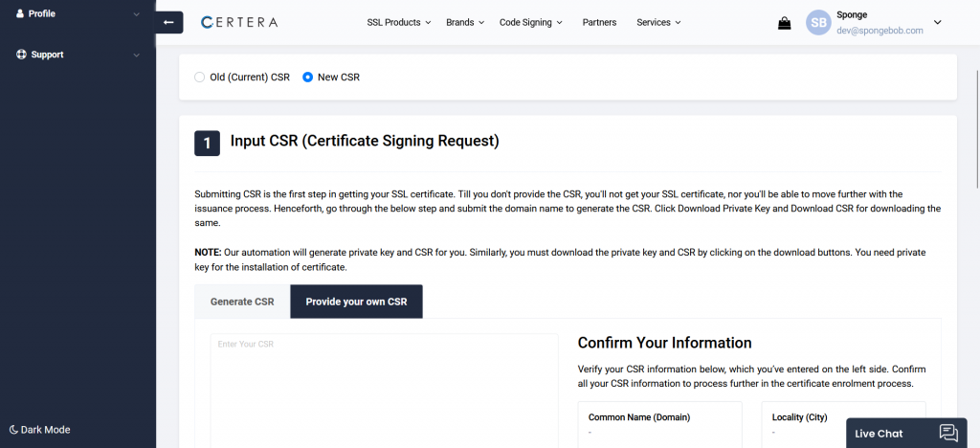This screenshot has height=448, width=980.
Task: Expand the account menu chevron beside Sponge
Action: pyautogui.click(x=938, y=22)
